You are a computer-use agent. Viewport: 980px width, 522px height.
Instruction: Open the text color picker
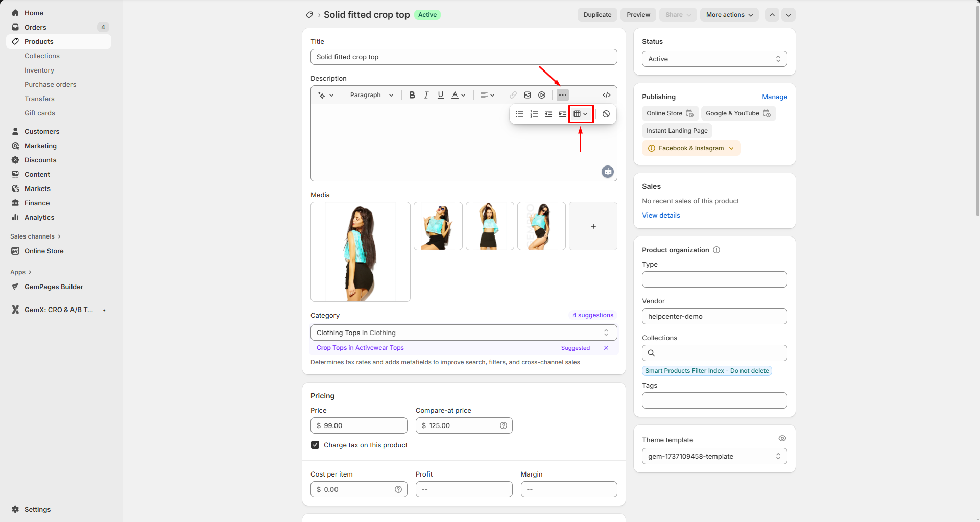[458, 95]
